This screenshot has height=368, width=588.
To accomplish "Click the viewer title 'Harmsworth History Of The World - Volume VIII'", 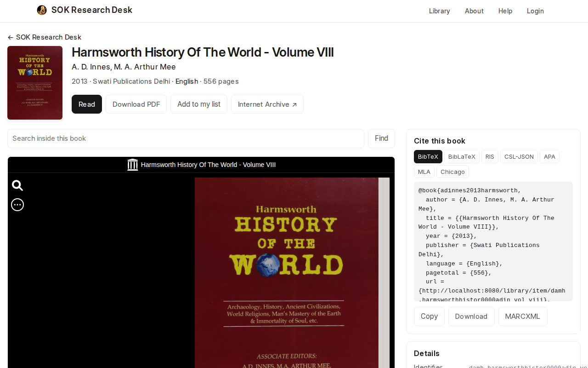I will [x=208, y=165].
